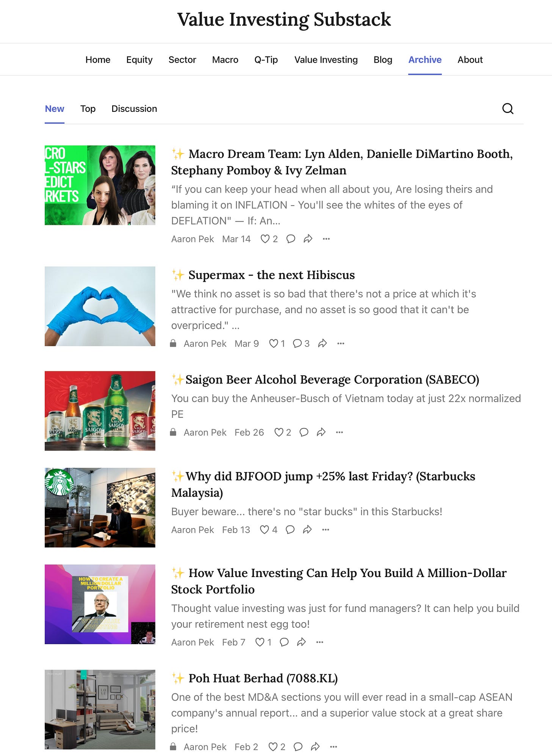Click the Starbucks cafe thumbnail

100,508
